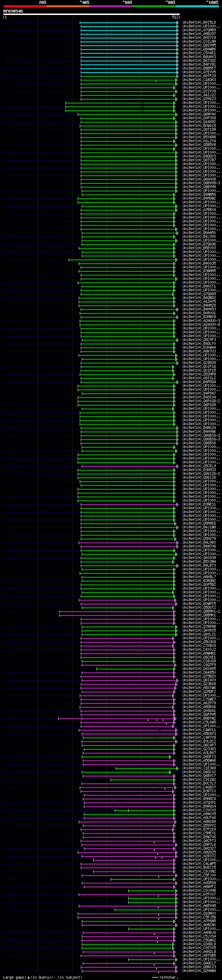Viewport: 222px width, 980px height.
Task: Select the UniRef100_B4DDX3 label
Action: coord(199,156)
